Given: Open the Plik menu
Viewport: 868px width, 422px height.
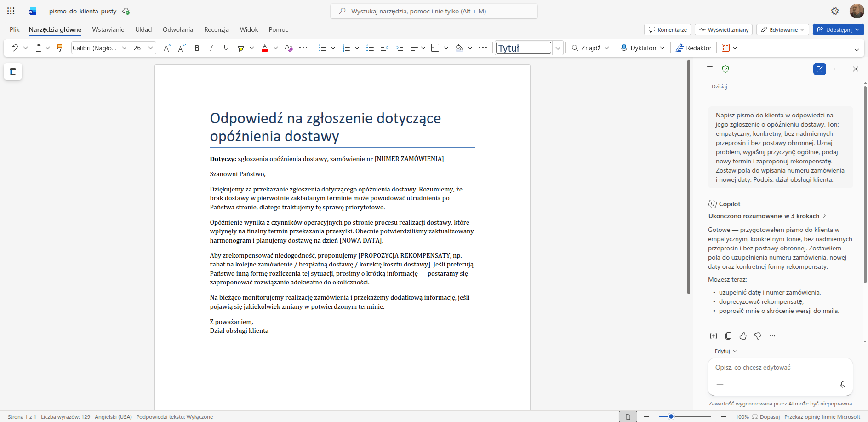Looking at the screenshot, I should (x=15, y=29).
